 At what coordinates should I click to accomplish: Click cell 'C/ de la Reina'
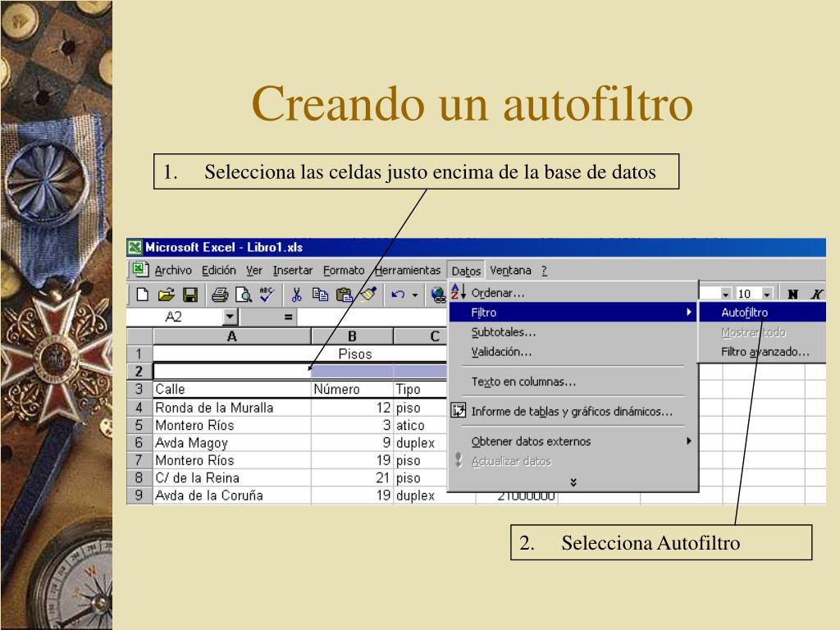(x=232, y=478)
